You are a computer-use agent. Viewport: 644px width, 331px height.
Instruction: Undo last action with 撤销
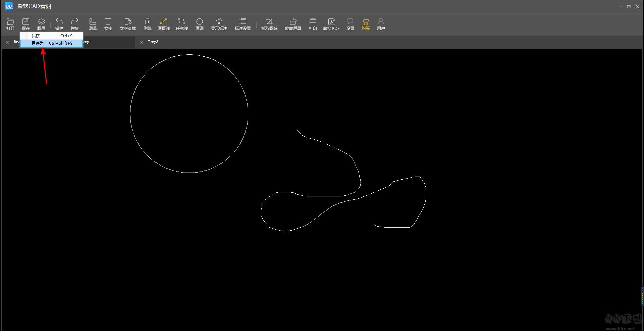pos(59,24)
